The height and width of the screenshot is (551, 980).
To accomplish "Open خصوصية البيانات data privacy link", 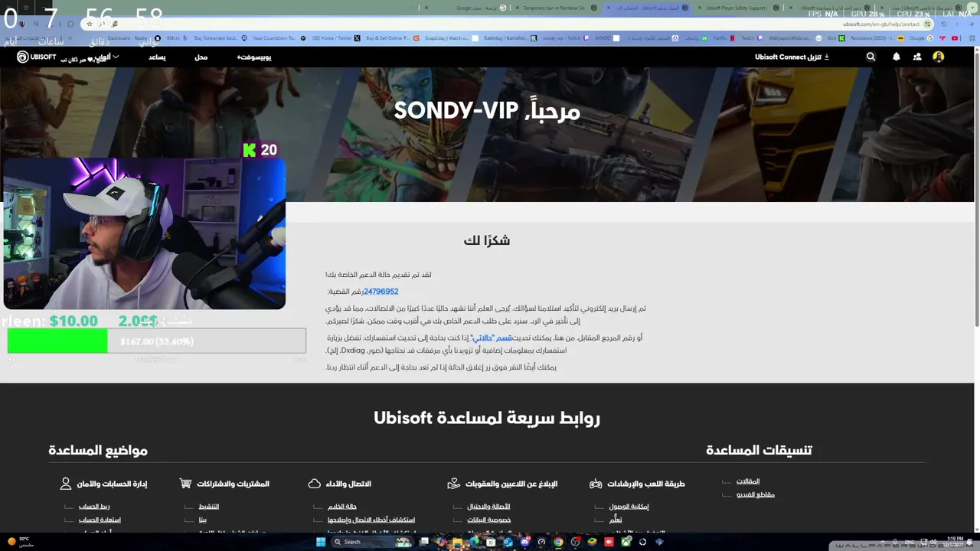I will [488, 520].
